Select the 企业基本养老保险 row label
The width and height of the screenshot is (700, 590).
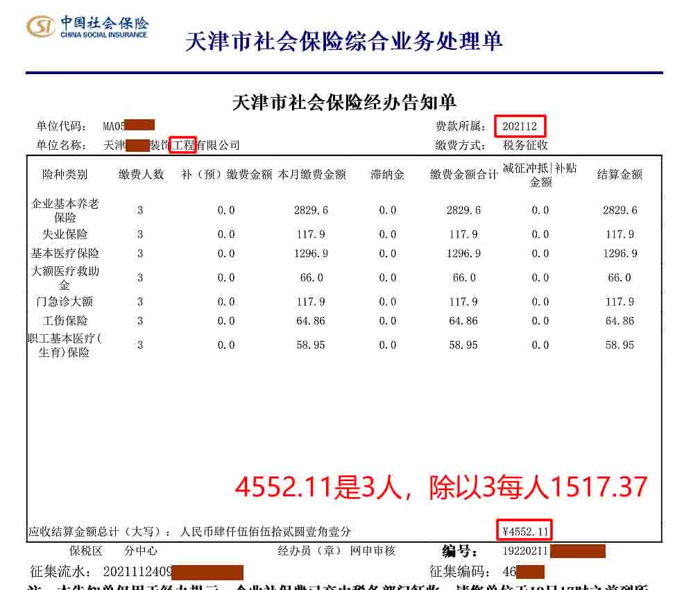point(65,211)
